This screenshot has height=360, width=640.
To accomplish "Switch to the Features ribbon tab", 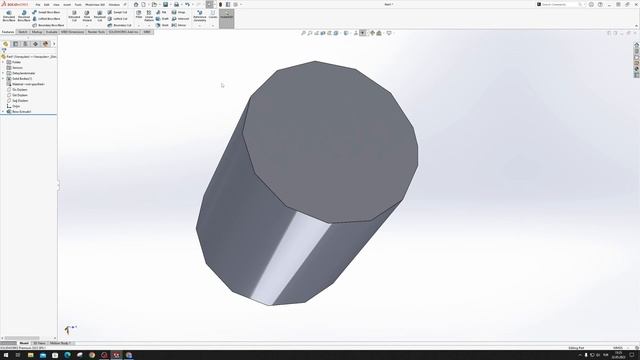I will click(x=8, y=32).
